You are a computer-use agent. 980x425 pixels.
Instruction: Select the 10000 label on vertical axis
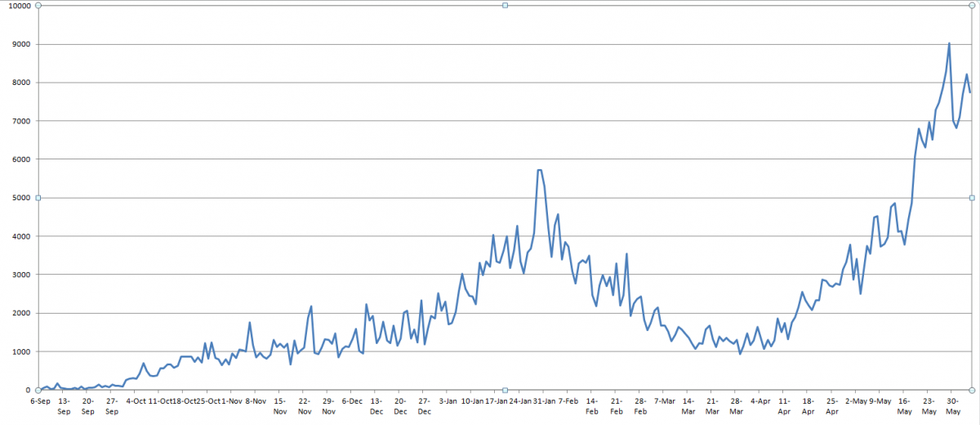[x=18, y=7]
